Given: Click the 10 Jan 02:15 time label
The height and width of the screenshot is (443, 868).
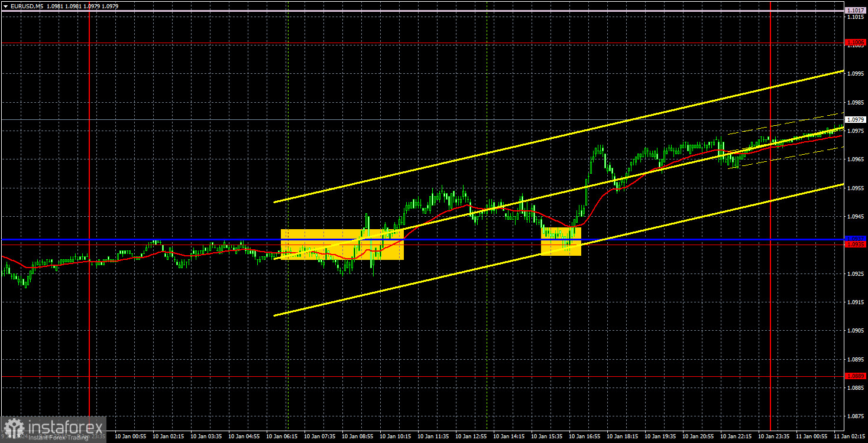Looking at the screenshot, I should [168, 437].
